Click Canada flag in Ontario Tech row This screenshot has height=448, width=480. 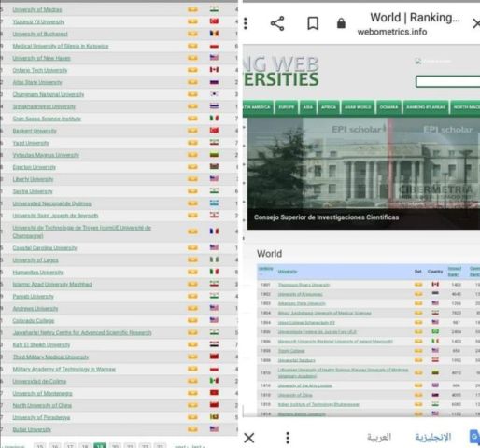pyautogui.click(x=214, y=70)
